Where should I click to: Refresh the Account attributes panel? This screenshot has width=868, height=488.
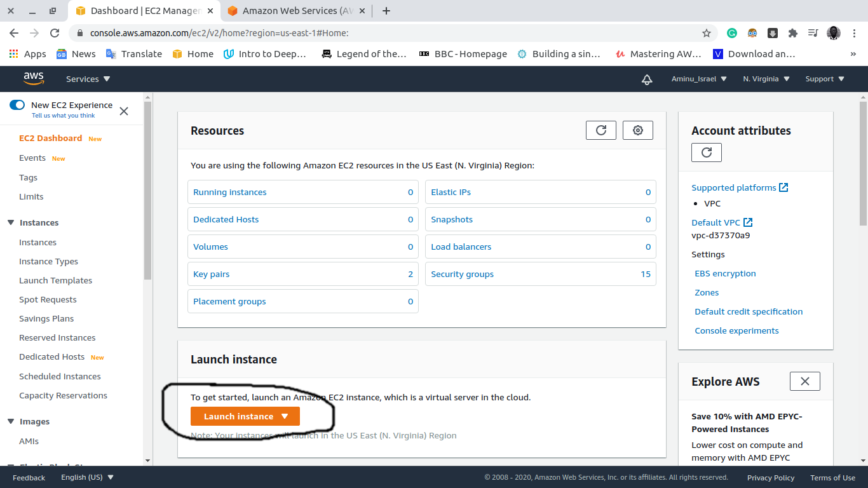point(707,152)
